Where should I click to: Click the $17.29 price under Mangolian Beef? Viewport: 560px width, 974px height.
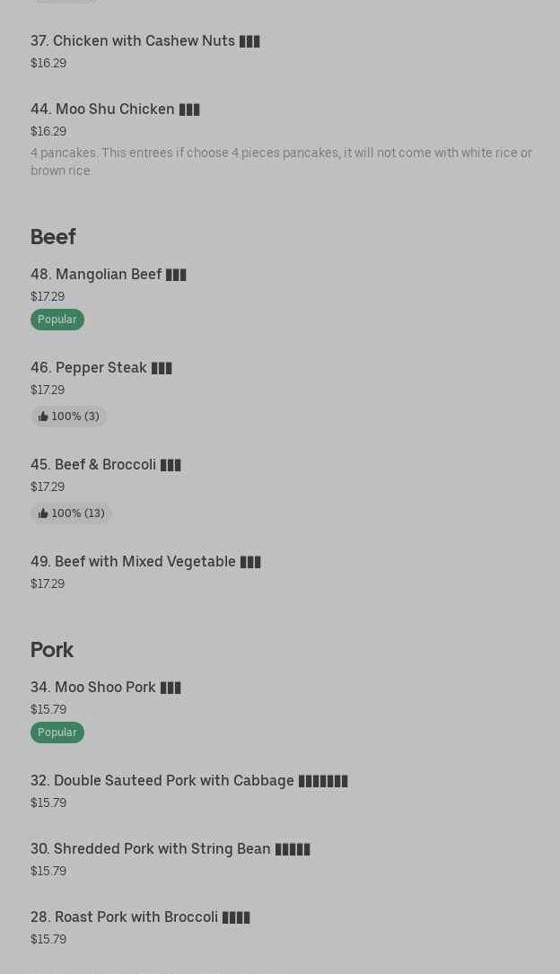tap(48, 296)
